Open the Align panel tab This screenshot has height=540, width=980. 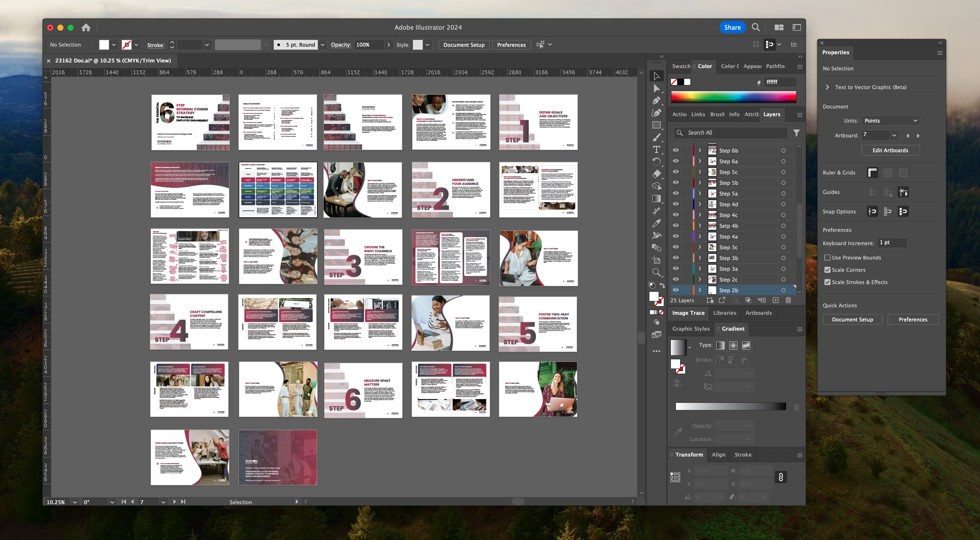[718, 455]
